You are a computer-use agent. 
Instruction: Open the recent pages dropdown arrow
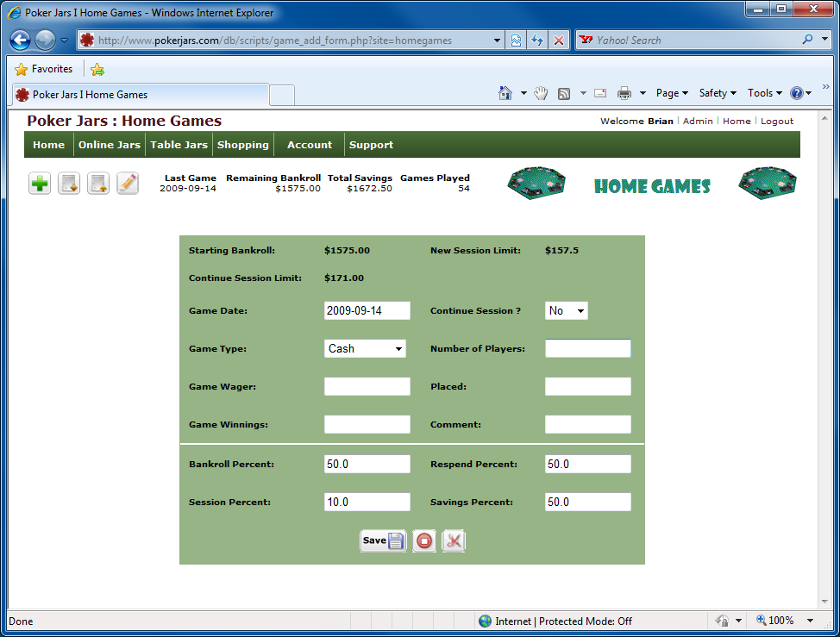pyautogui.click(x=65, y=41)
